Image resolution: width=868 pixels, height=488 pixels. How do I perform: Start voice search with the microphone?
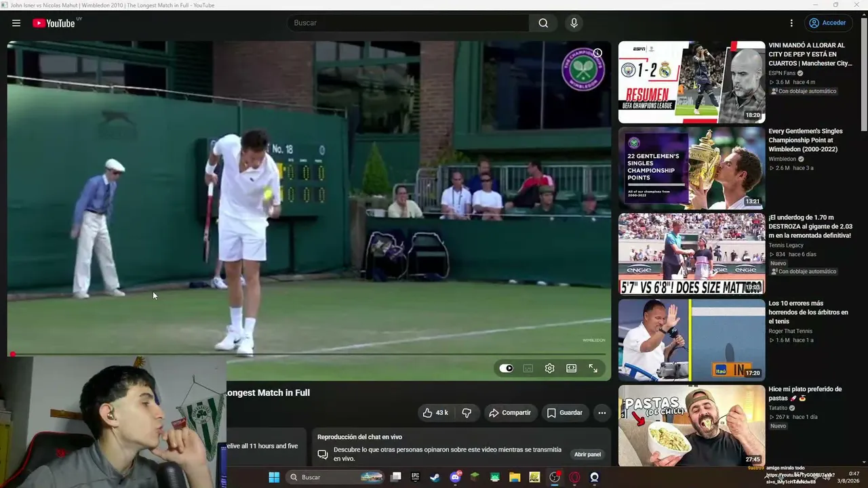(x=574, y=23)
